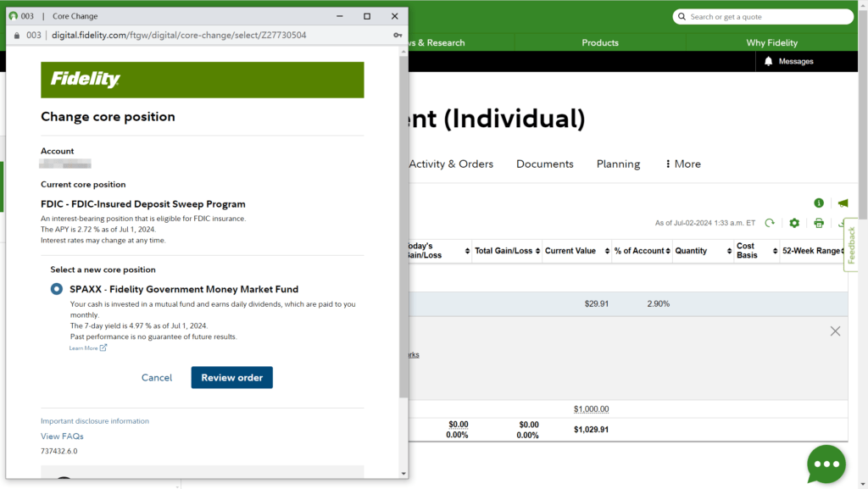This screenshot has width=868, height=489.
Task: Cancel the core position change
Action: [157, 377]
